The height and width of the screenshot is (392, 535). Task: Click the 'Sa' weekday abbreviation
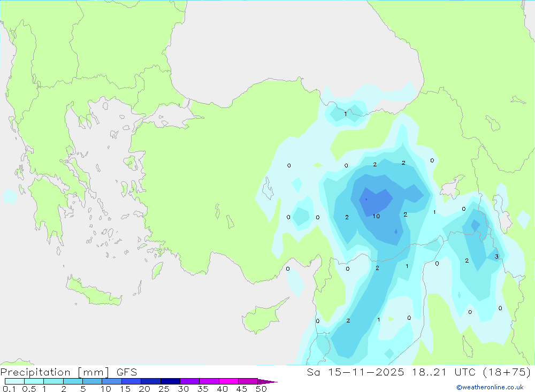[313, 372]
